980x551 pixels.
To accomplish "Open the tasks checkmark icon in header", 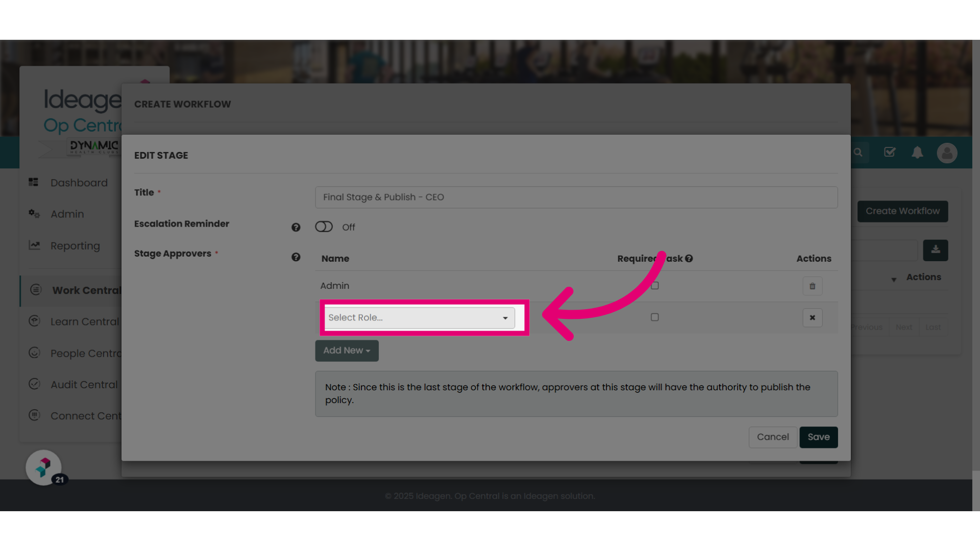I will coord(890,152).
